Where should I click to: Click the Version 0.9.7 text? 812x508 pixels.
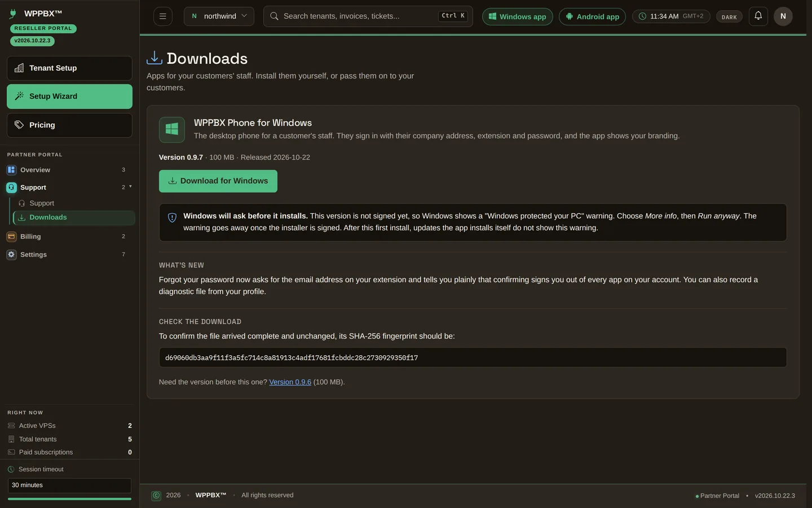pyautogui.click(x=181, y=157)
